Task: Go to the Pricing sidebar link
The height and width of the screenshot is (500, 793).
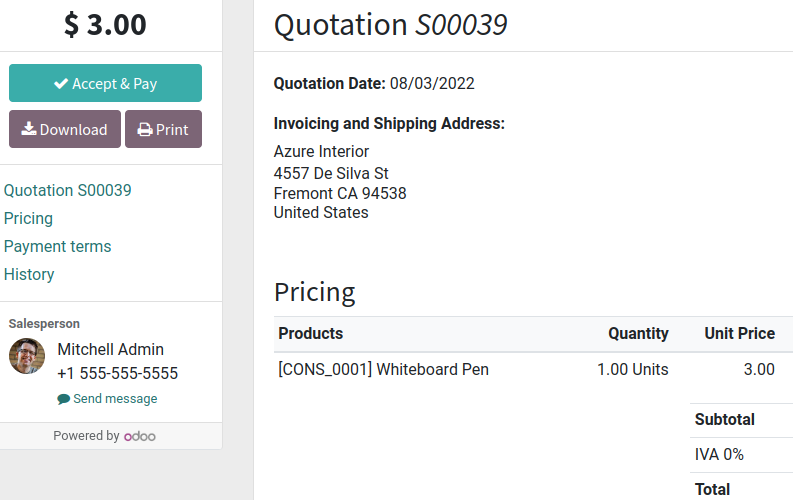Action: pos(28,218)
